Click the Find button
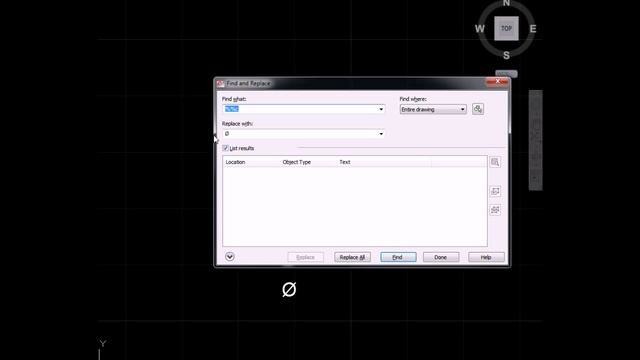The height and width of the screenshot is (360, 640). point(398,257)
